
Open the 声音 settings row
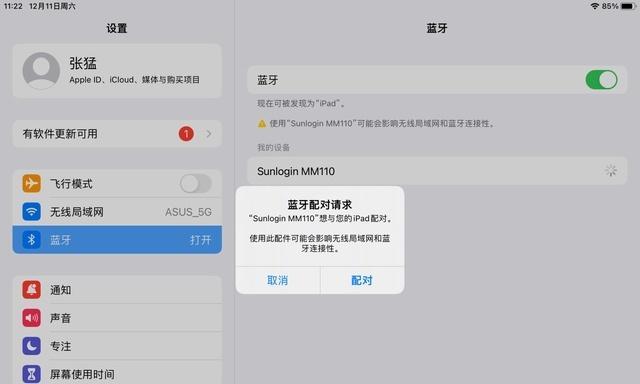tap(117, 318)
